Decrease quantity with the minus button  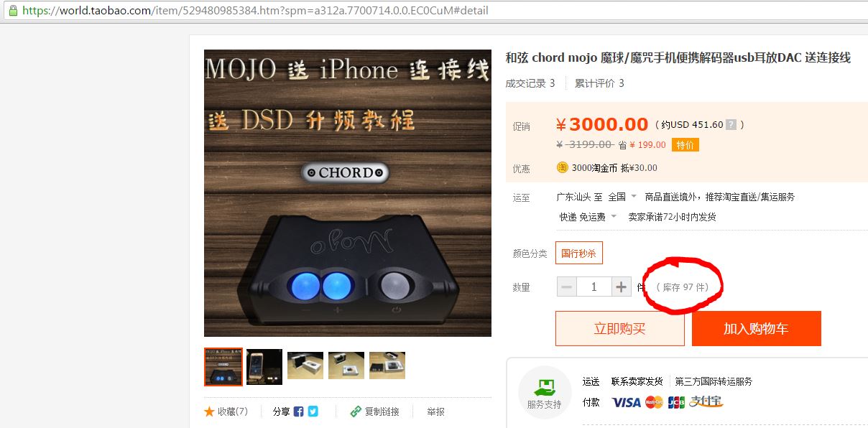tap(567, 287)
